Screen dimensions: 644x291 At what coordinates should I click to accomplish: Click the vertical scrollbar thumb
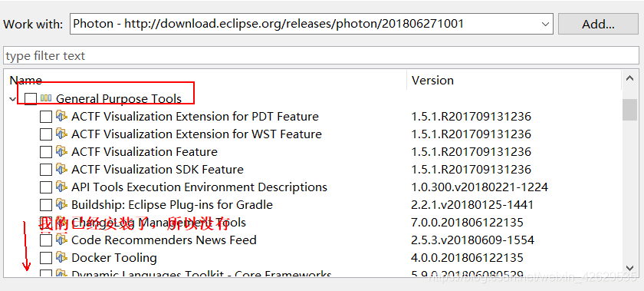629,110
